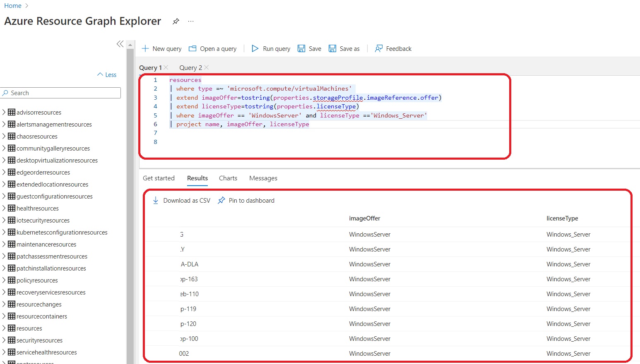This screenshot has height=364, width=640.
Task: Collapse sidebar with double chevron icon
Action: 120,44
